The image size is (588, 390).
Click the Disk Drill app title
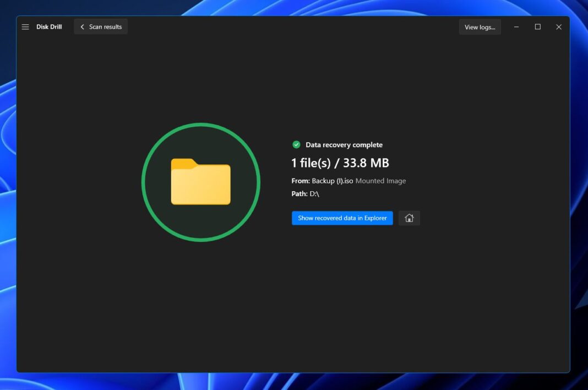[x=48, y=26]
